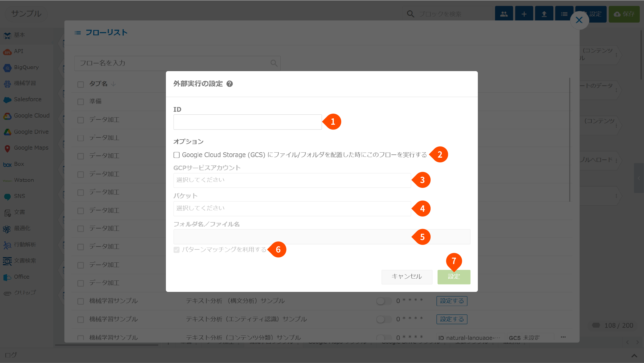Open the GCPサービスアカウント dropdown
Viewport: 644px width, 363px height.
[292, 180]
